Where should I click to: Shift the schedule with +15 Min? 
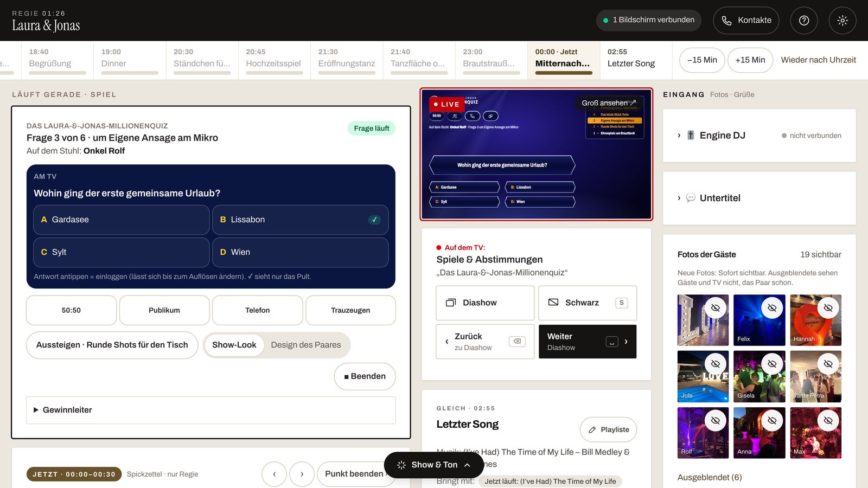click(750, 60)
